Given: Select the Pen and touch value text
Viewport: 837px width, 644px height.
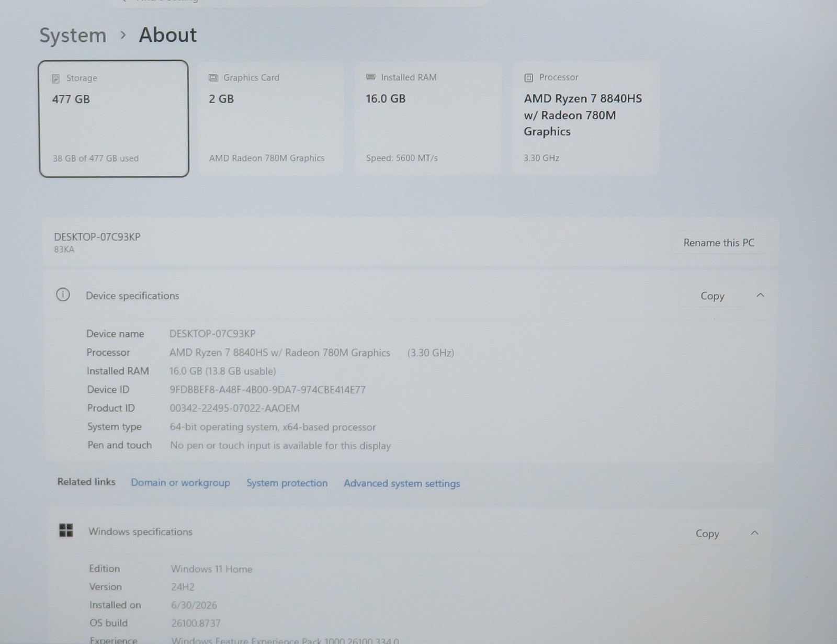Looking at the screenshot, I should 280,446.
